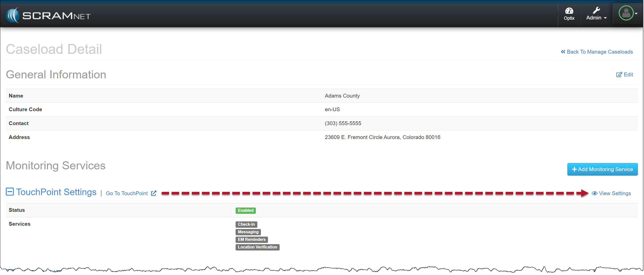Click the eye icon for View Settings
Screen dimensions: 644x275
pos(595,193)
